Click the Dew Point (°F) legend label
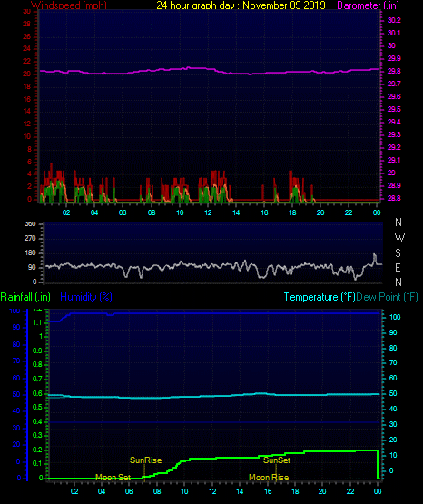 387,297
